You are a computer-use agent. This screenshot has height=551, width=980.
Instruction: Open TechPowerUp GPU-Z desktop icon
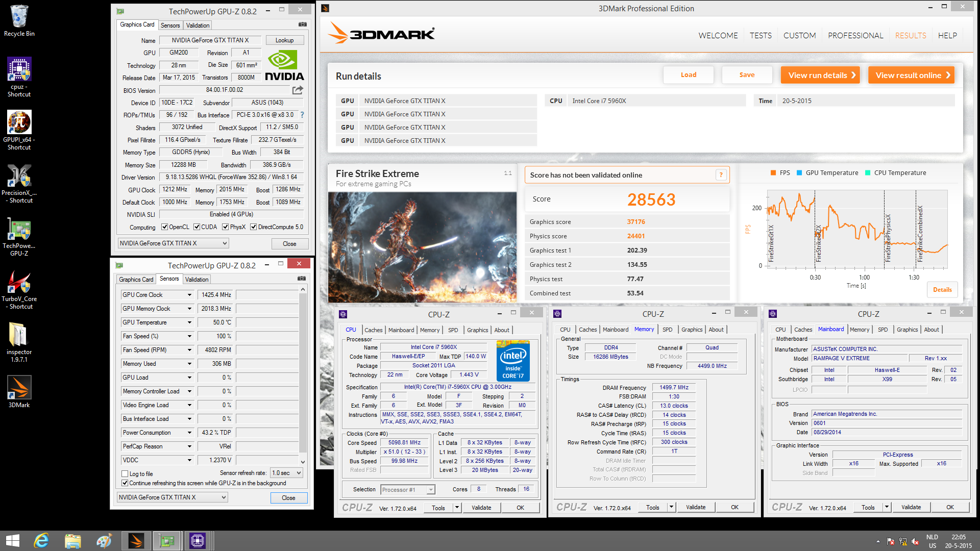(x=19, y=237)
